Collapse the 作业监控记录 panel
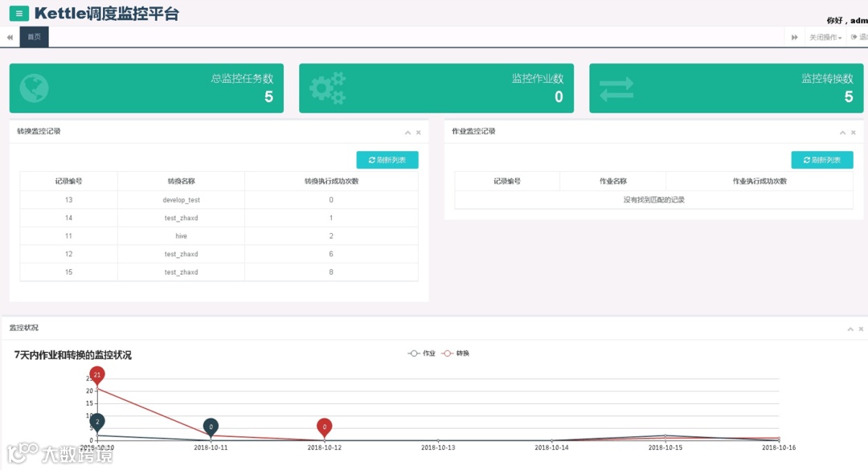 (842, 133)
